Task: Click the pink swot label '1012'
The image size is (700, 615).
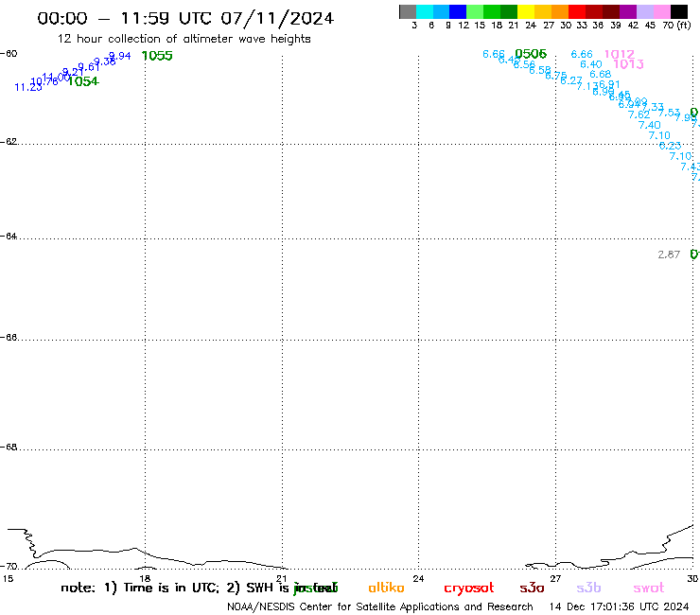Action: (619, 55)
